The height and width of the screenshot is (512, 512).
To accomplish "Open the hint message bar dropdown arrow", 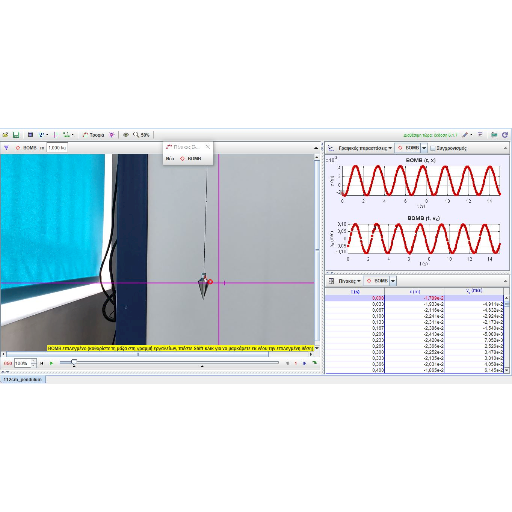I will click(x=316, y=348).
